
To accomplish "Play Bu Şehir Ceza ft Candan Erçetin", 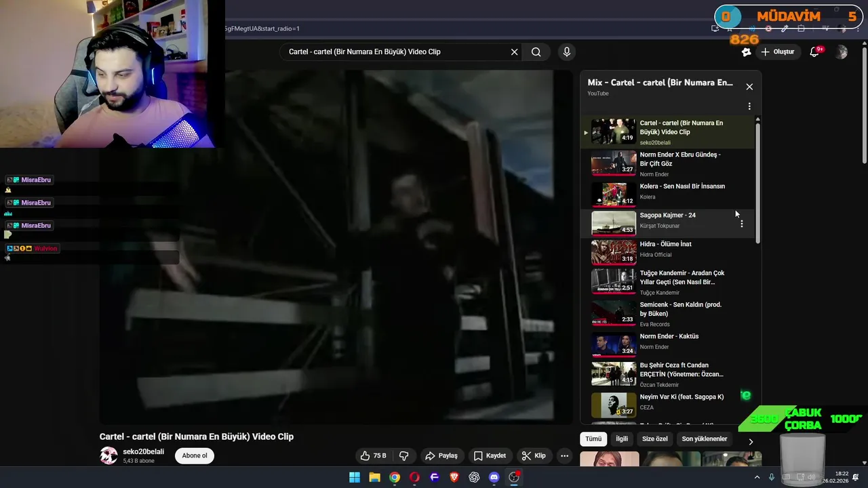I will 667,374.
